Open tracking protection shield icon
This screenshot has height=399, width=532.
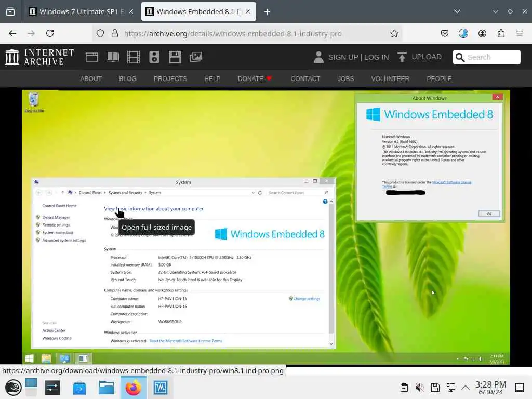pyautogui.click(x=100, y=33)
